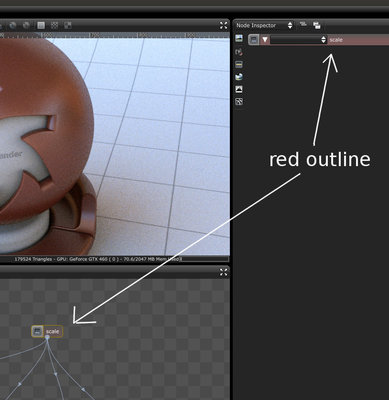This screenshot has height=400, width=389.
Task: Click the split checker icon in viewport toolbar
Action: click(x=68, y=25)
